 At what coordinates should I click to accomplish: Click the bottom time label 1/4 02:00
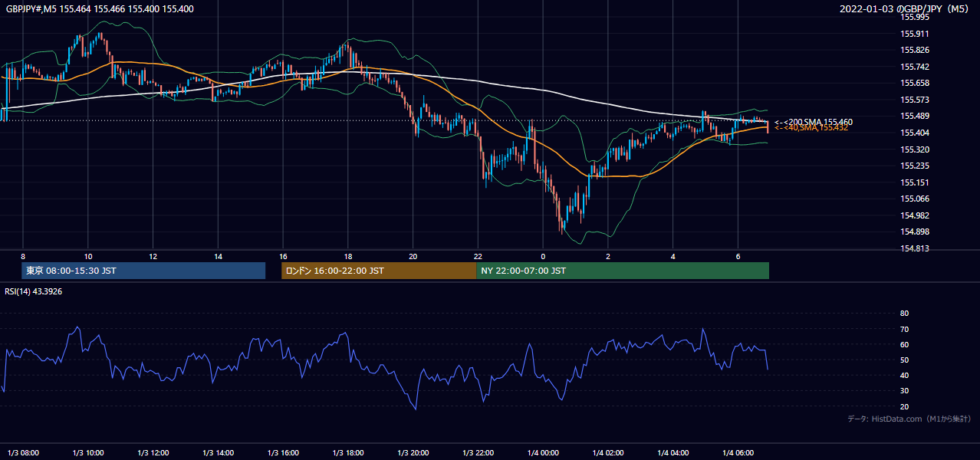pos(608,452)
